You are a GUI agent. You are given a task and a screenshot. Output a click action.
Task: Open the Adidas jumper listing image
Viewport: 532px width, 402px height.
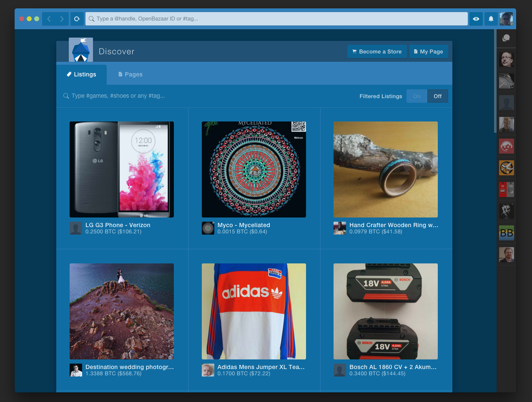(x=254, y=311)
